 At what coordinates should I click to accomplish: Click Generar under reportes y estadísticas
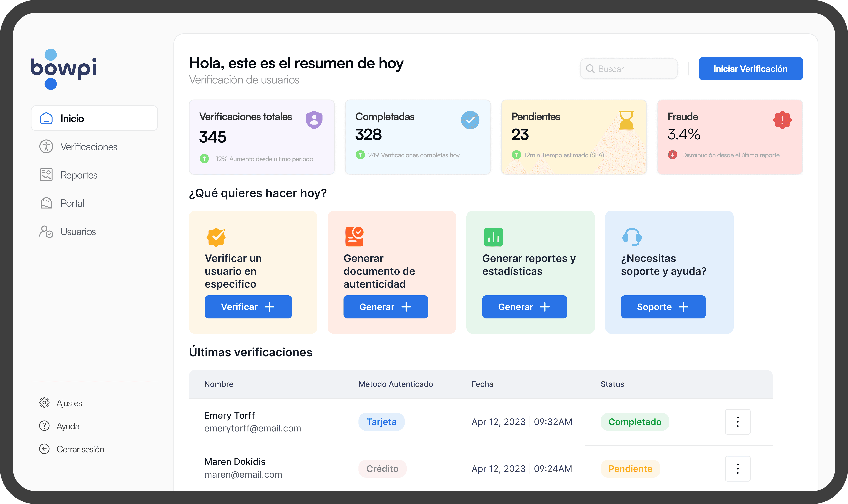tap(524, 307)
